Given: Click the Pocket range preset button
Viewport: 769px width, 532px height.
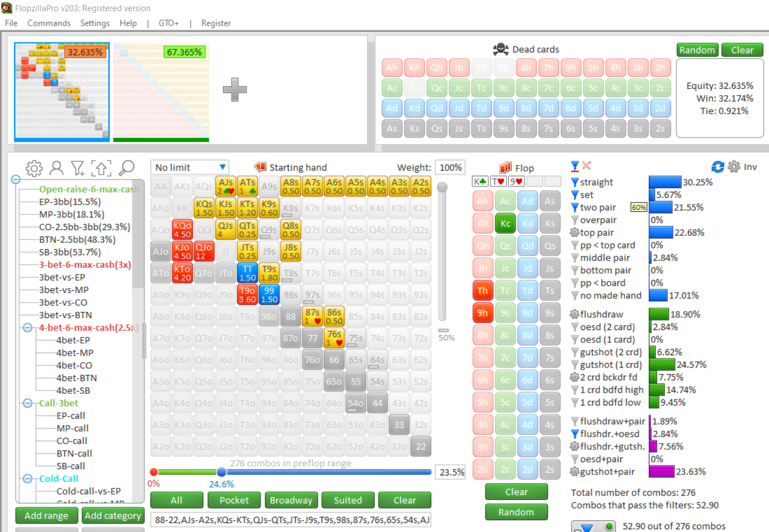Looking at the screenshot, I should (234, 500).
